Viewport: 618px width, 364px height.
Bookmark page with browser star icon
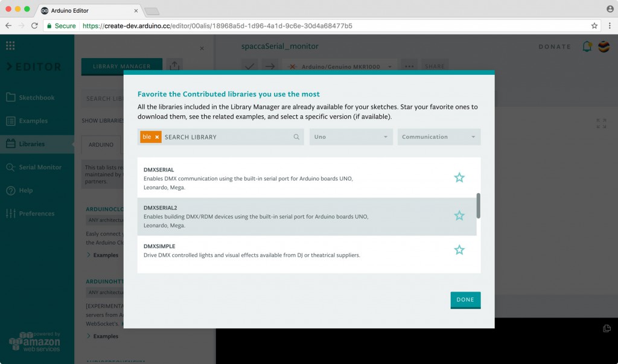[594, 26]
